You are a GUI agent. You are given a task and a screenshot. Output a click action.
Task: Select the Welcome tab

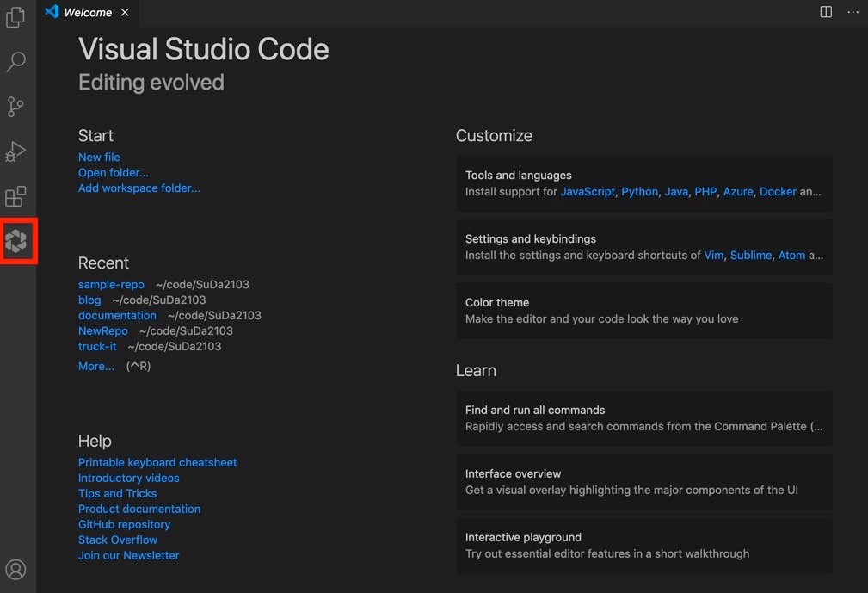click(x=88, y=12)
